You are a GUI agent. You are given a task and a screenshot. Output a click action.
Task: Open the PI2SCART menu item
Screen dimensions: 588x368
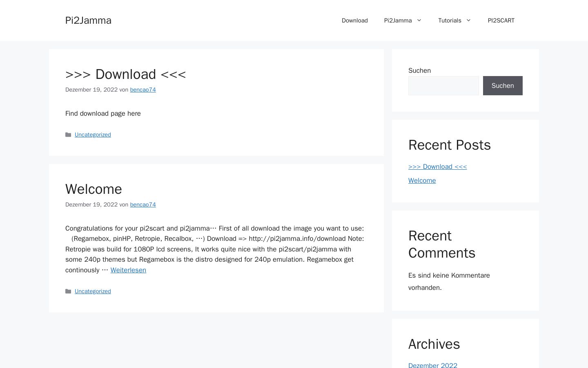pos(501,20)
